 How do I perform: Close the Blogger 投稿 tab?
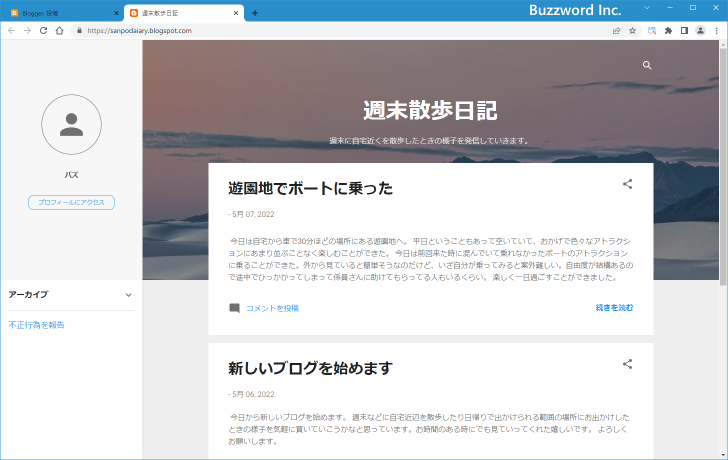[x=117, y=13]
